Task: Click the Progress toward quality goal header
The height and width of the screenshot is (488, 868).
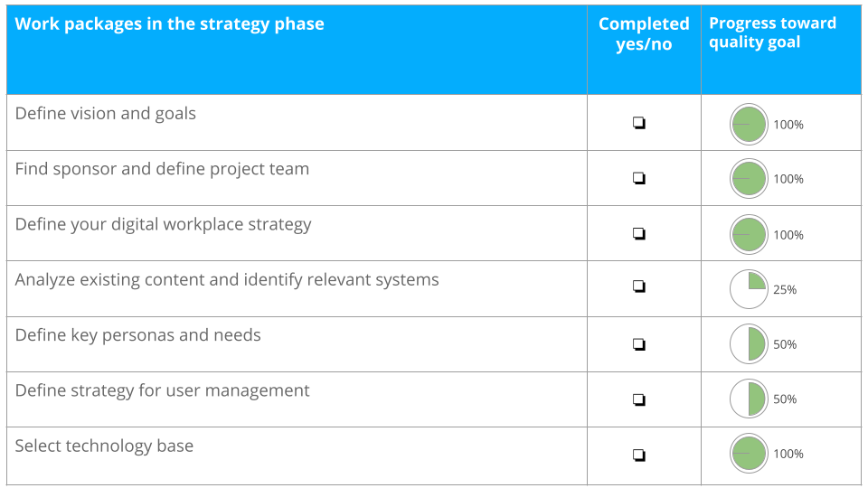Action: (x=772, y=33)
